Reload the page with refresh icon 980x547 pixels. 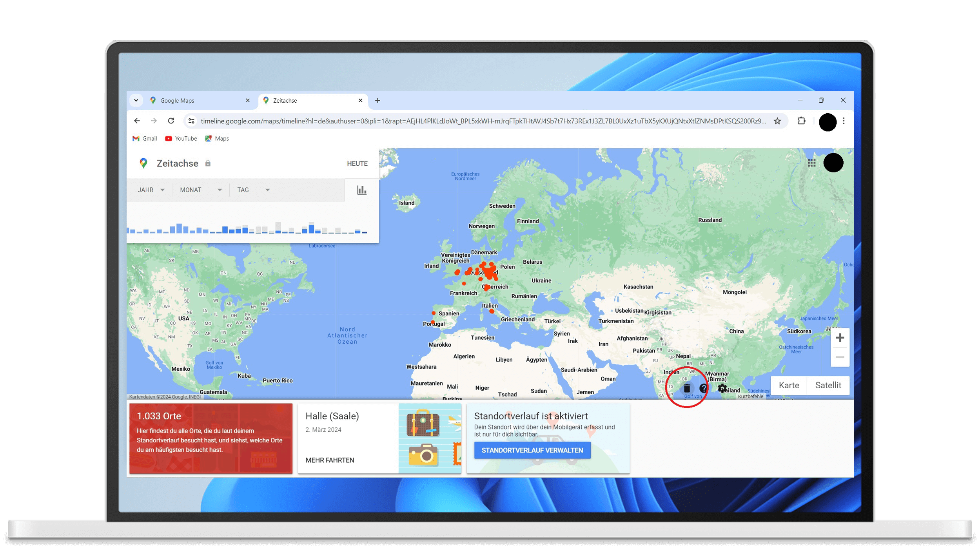[x=171, y=121]
